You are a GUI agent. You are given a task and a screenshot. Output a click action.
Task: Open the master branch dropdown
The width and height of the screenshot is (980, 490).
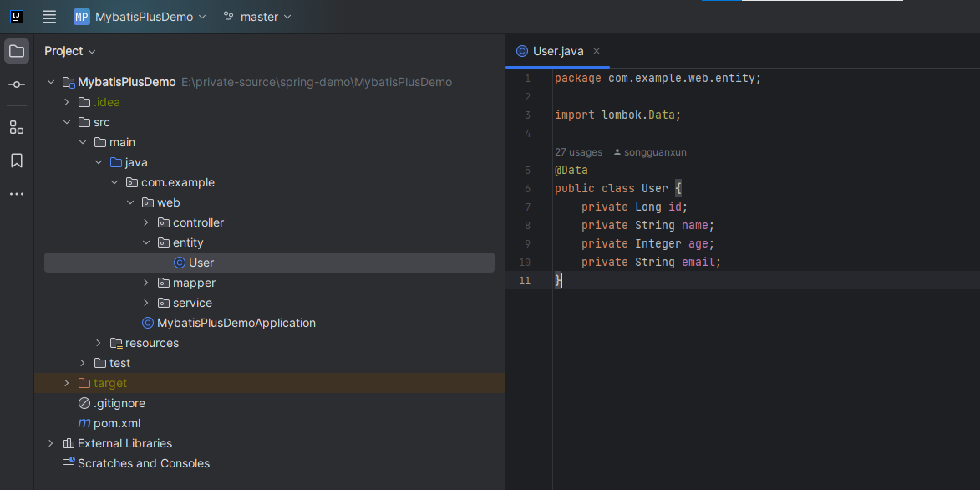tap(257, 17)
